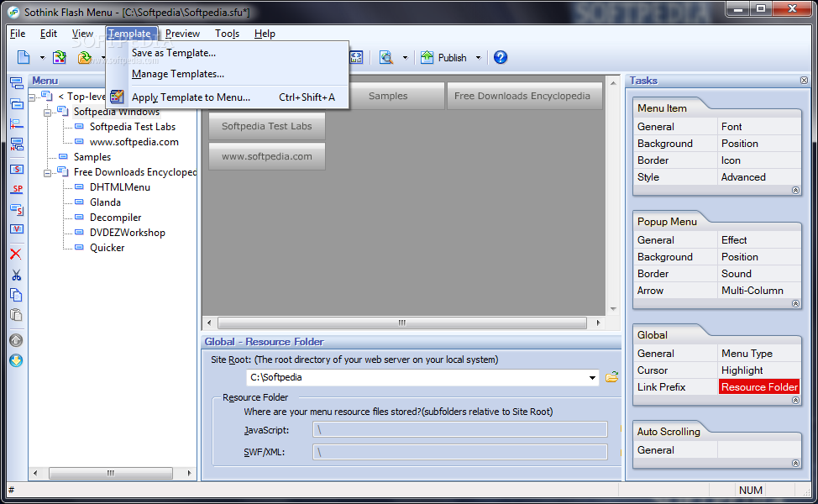The width and height of the screenshot is (818, 504).
Task: Click the scissors Cut icon
Action: click(x=17, y=275)
